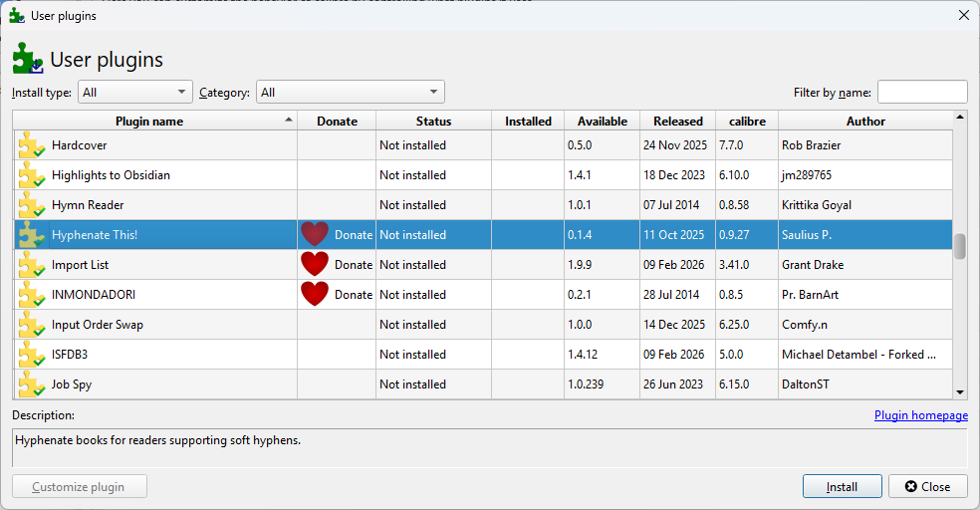Sort by the Plugin name column header
Viewport: 980px width, 510px height.
tap(149, 122)
